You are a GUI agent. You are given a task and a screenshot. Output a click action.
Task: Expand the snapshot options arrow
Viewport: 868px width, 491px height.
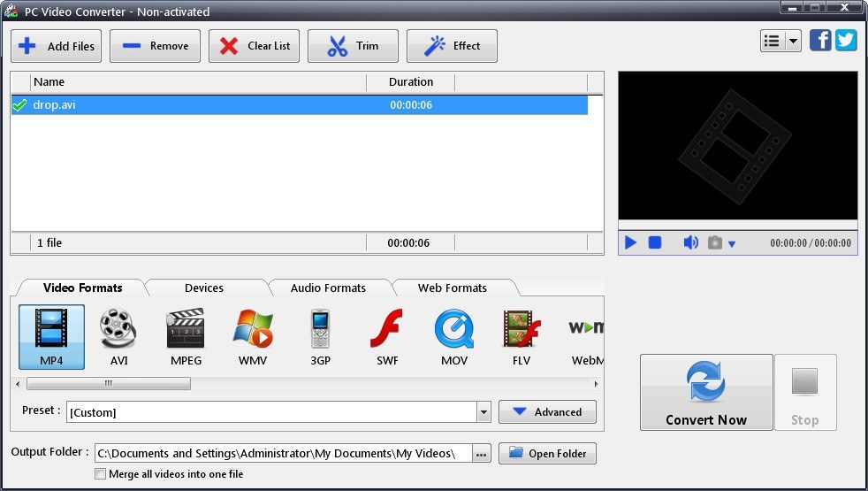[x=732, y=244]
